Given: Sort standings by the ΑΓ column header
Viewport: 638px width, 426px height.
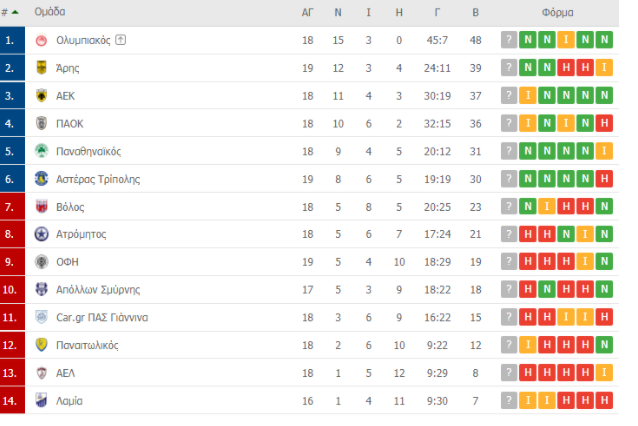Looking at the screenshot, I should tap(307, 13).
